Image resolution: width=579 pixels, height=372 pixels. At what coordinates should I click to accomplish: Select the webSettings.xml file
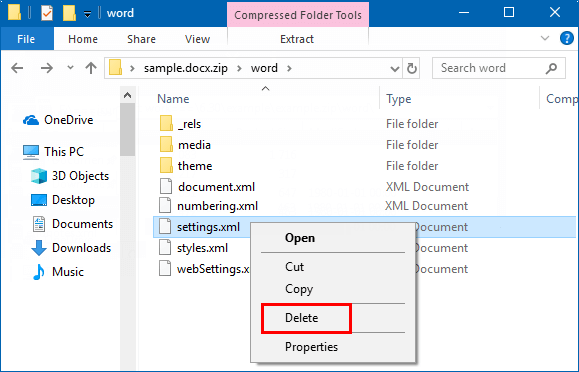213,269
